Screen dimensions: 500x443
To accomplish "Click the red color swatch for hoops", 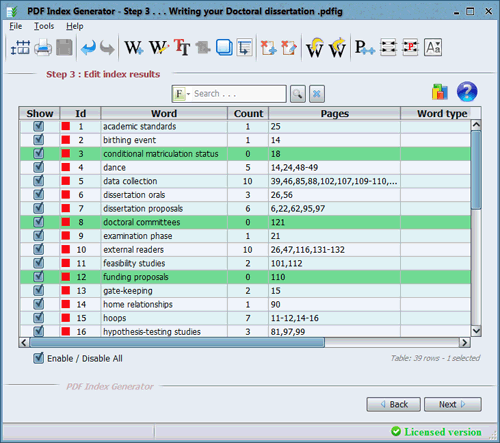I will [66, 318].
